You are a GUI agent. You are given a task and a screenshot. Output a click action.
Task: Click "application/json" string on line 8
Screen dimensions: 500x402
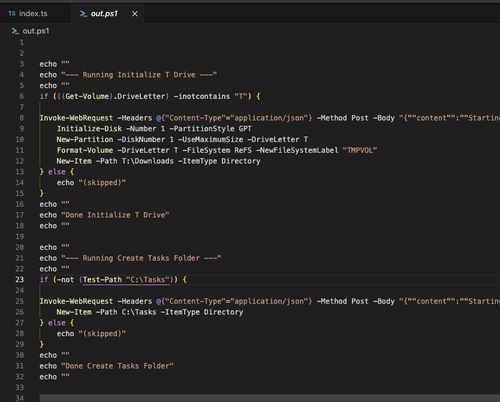pyautogui.click(x=269, y=118)
